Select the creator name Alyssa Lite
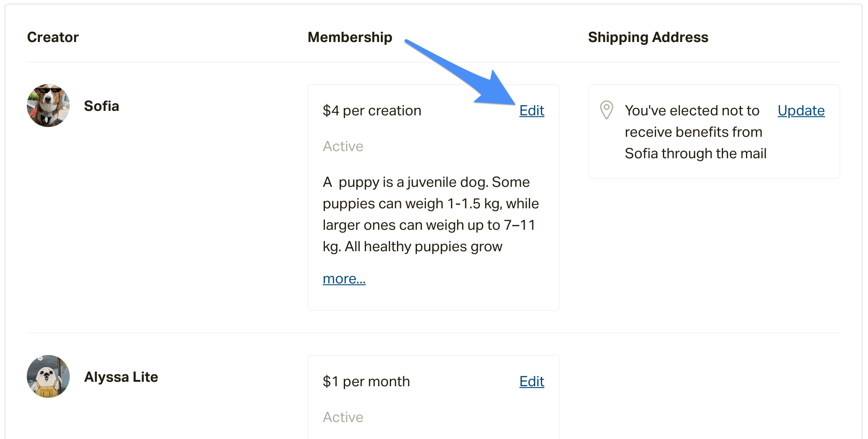This screenshot has width=868, height=439. point(121,377)
